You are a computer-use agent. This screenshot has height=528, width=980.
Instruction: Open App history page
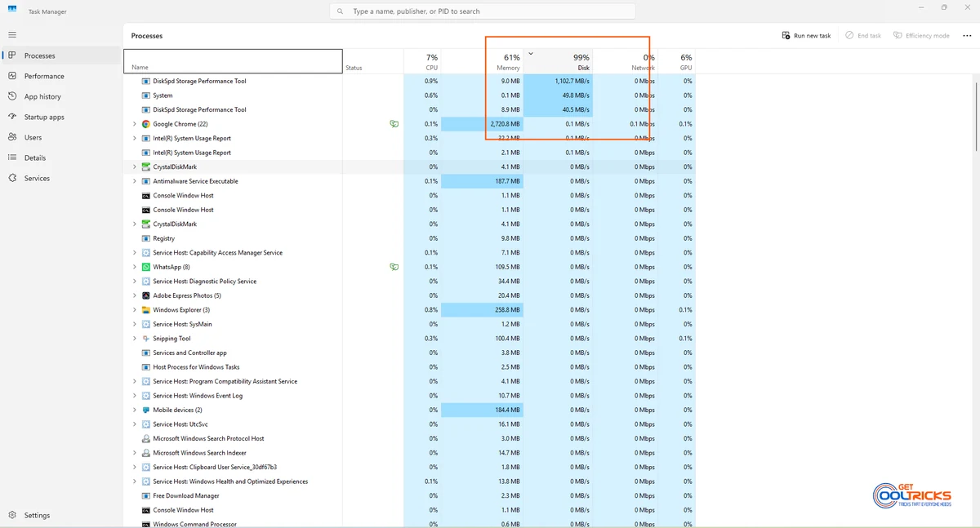62,96
